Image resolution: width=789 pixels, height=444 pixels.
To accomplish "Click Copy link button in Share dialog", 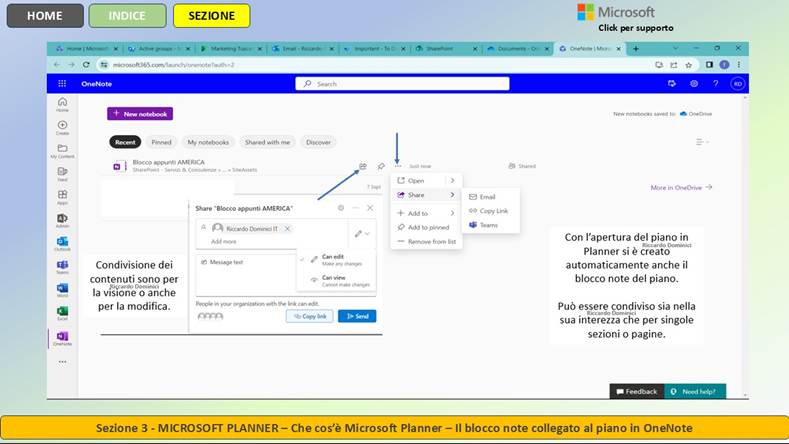I will tap(310, 316).
